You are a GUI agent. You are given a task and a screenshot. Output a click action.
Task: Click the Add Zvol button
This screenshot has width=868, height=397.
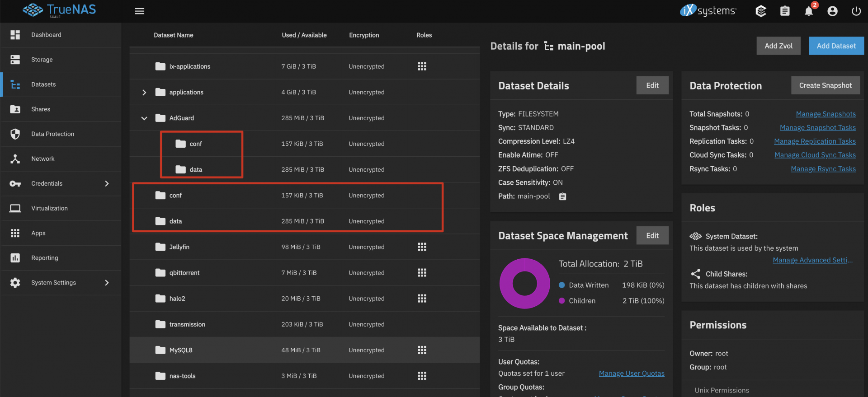pyautogui.click(x=778, y=46)
